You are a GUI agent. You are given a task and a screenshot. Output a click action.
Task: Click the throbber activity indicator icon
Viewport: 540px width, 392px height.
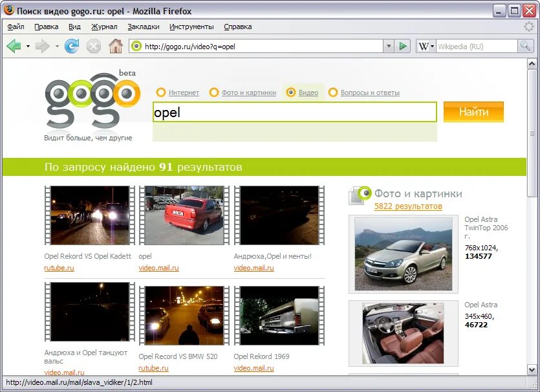click(528, 27)
